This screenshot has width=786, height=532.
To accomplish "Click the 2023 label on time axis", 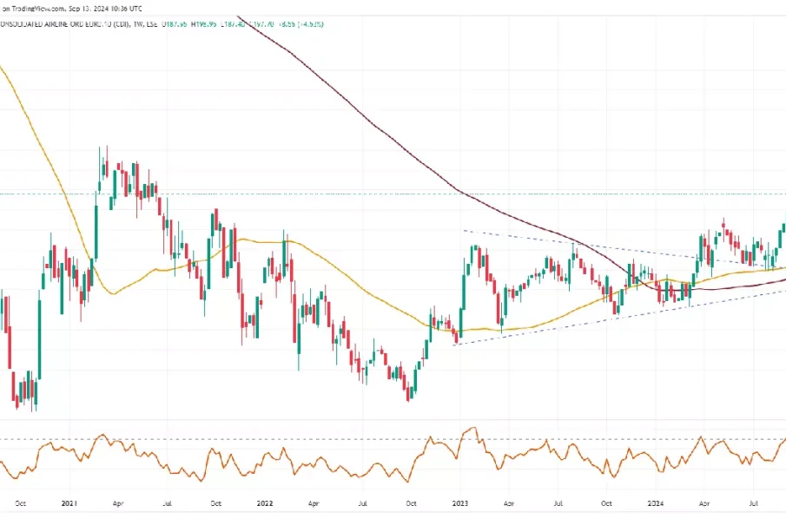I will coord(460,502).
